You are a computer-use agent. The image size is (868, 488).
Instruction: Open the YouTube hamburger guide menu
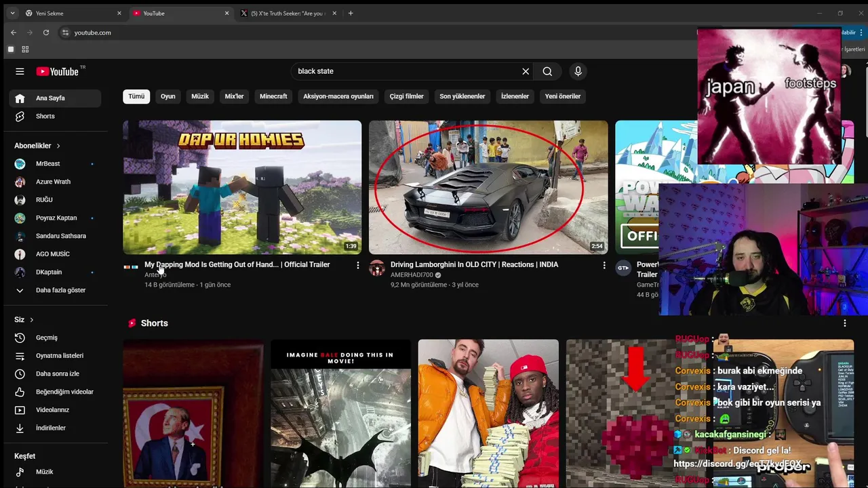[x=20, y=71]
